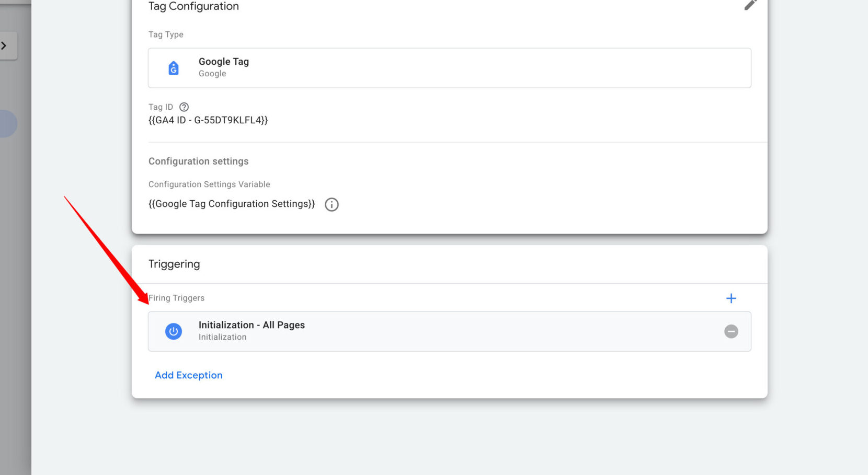Screen dimensions: 868x475
Task: Open the Tag Type selector card
Action: [449, 68]
